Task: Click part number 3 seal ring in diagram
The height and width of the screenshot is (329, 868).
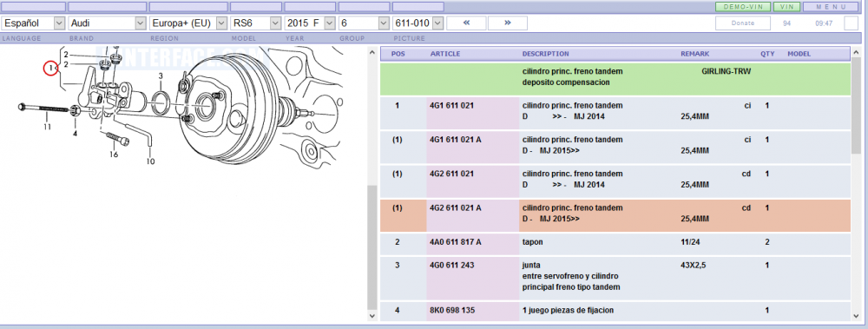Action: 160,76
